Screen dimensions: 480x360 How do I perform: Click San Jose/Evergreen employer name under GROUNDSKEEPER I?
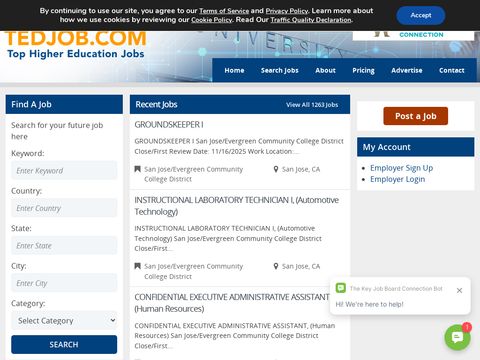(194, 174)
